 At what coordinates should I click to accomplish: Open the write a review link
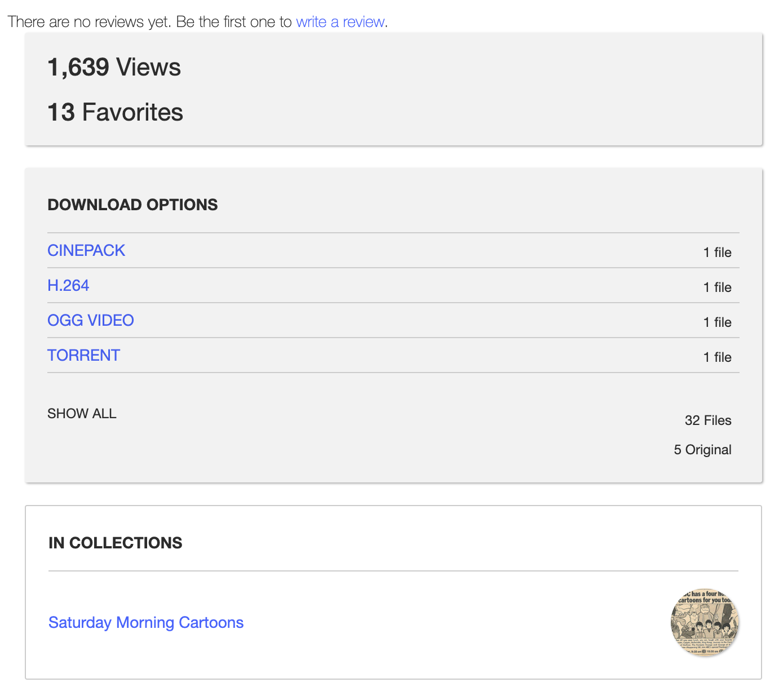tap(340, 22)
